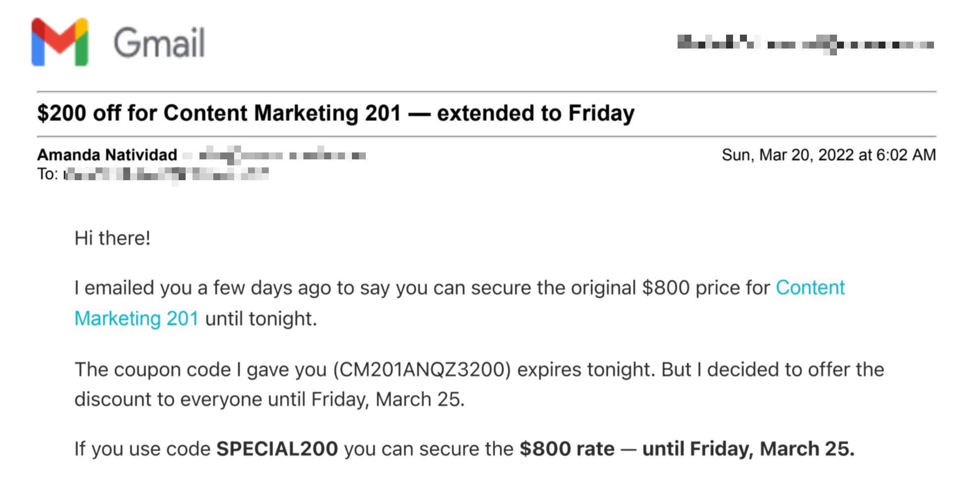Click the coupon code CM201ANQZ3200

pos(422,370)
